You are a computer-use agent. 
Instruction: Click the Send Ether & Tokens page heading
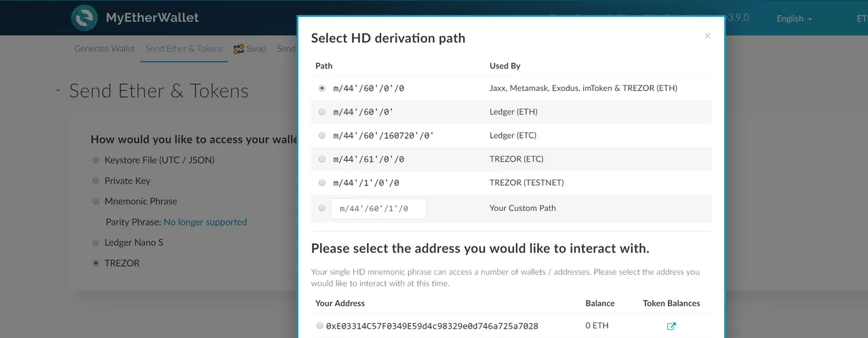(159, 91)
